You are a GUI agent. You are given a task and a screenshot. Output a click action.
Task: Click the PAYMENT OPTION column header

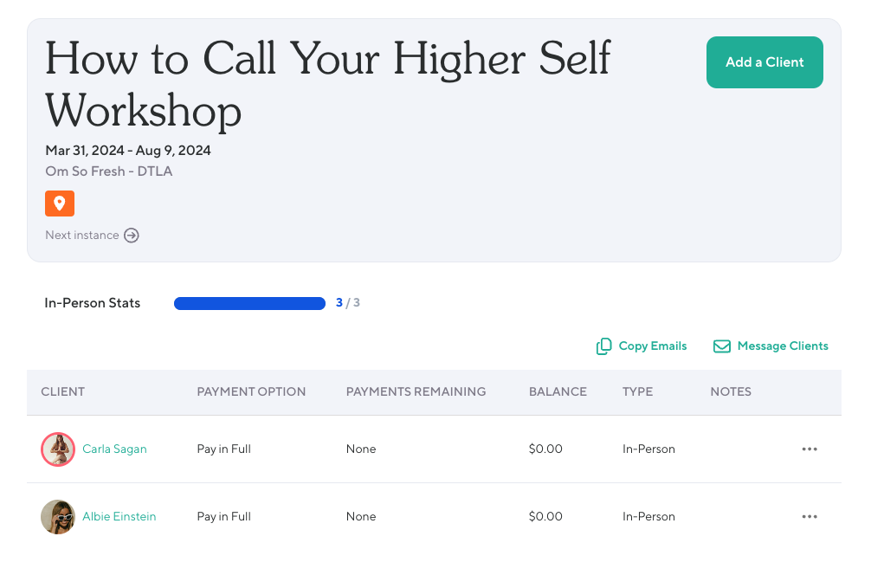251,391
